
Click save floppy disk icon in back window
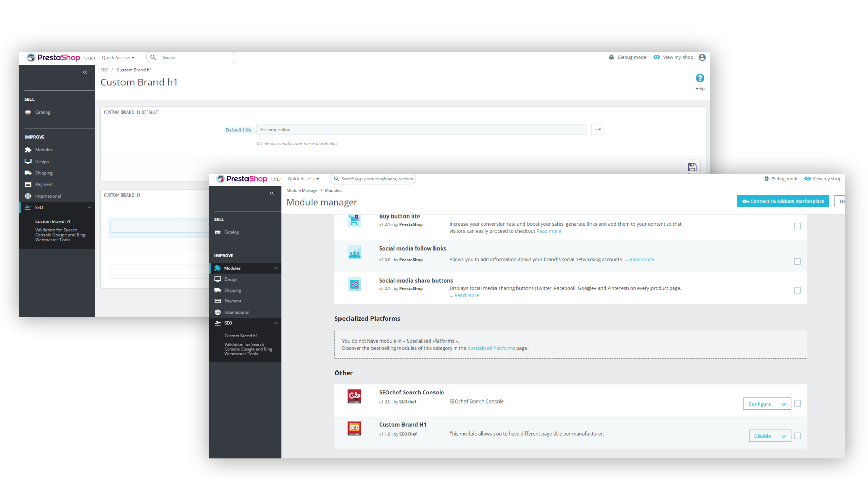[692, 167]
